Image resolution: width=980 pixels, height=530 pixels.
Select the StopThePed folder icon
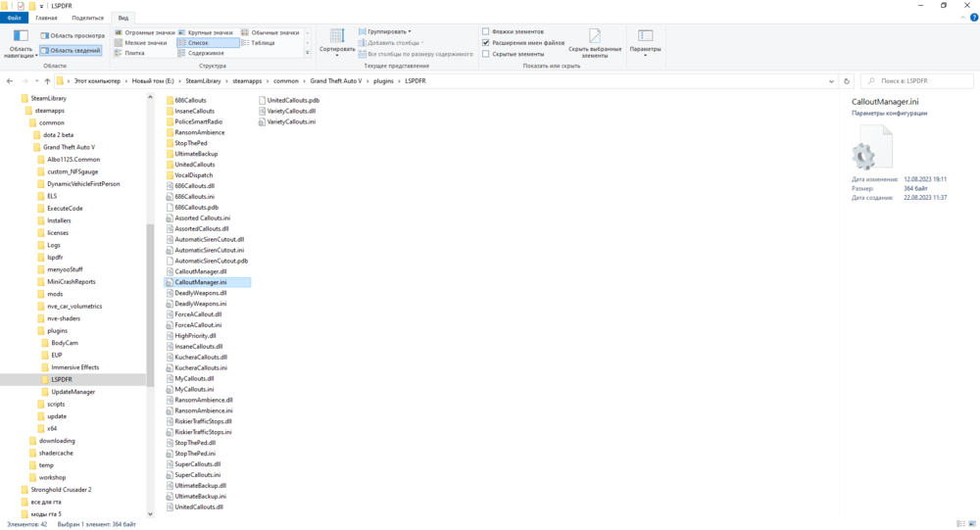click(x=170, y=143)
